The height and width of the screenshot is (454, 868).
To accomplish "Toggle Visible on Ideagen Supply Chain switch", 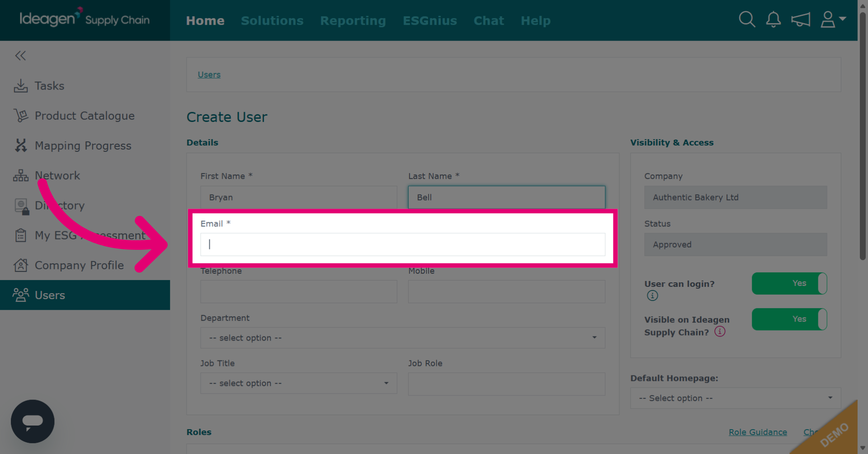I will pyautogui.click(x=789, y=319).
